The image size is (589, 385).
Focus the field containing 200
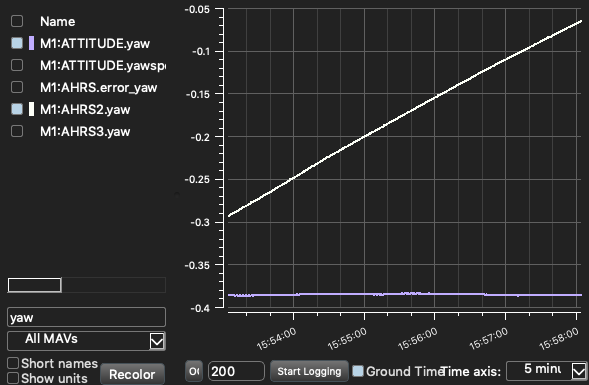coord(236,371)
